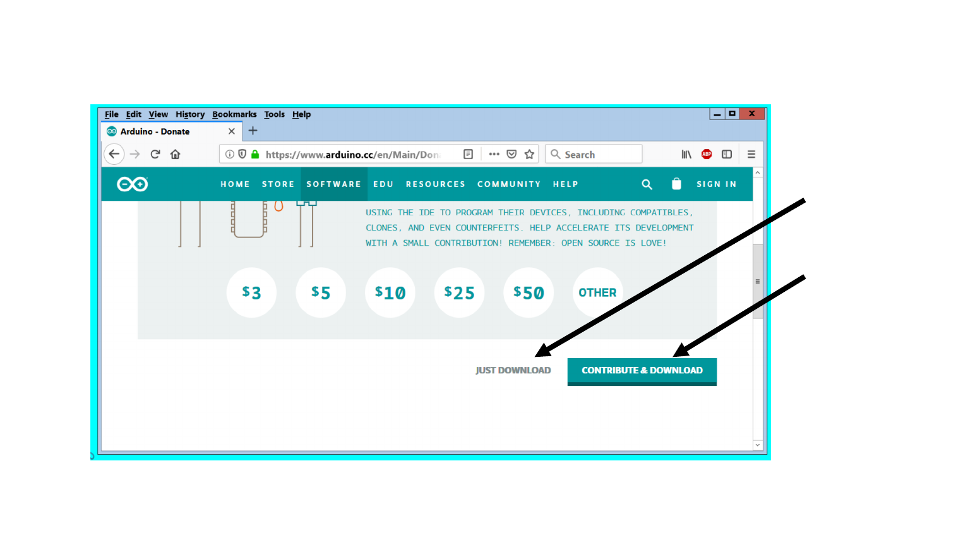Choose the $10 donation amount

[390, 292]
